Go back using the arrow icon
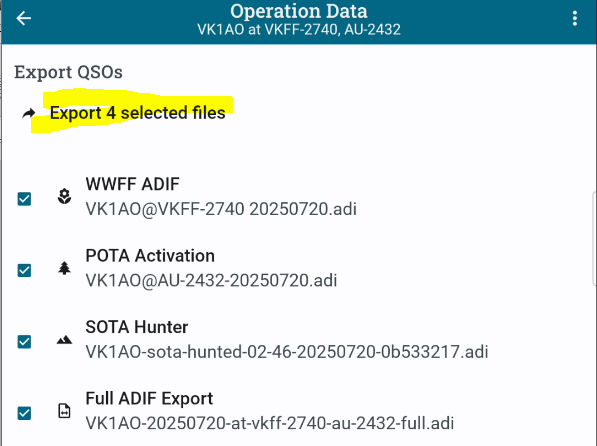597x446 pixels. pos(24,18)
